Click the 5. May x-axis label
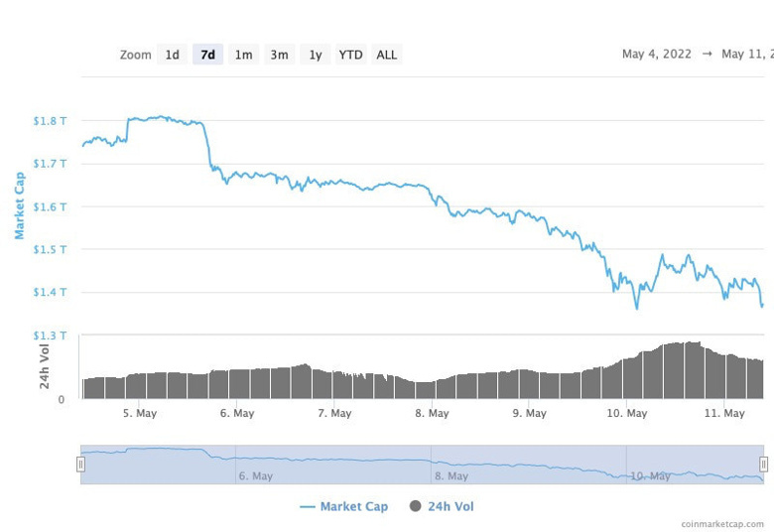The width and height of the screenshot is (774, 532). (x=140, y=413)
